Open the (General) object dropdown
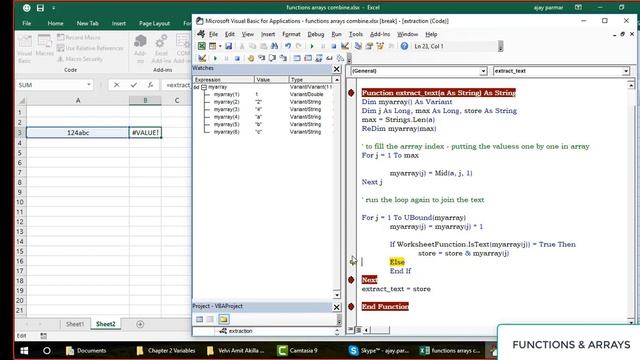The width and height of the screenshot is (640, 360). (483, 71)
